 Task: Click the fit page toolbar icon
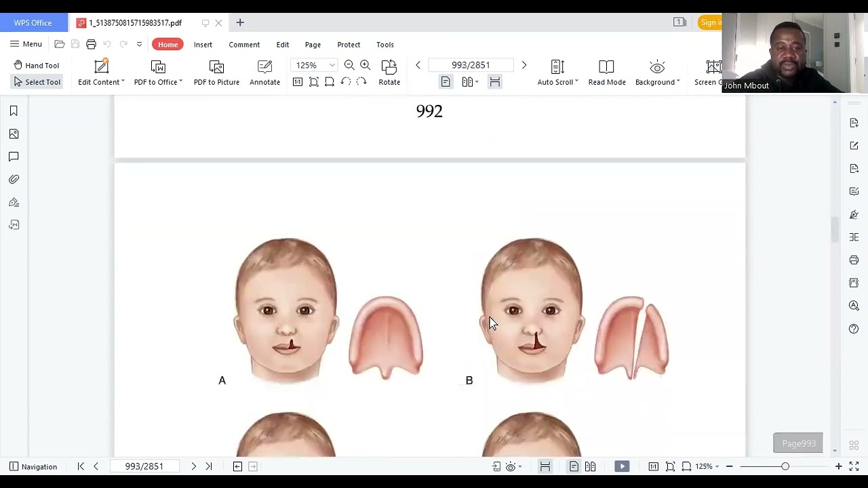[x=313, y=82]
